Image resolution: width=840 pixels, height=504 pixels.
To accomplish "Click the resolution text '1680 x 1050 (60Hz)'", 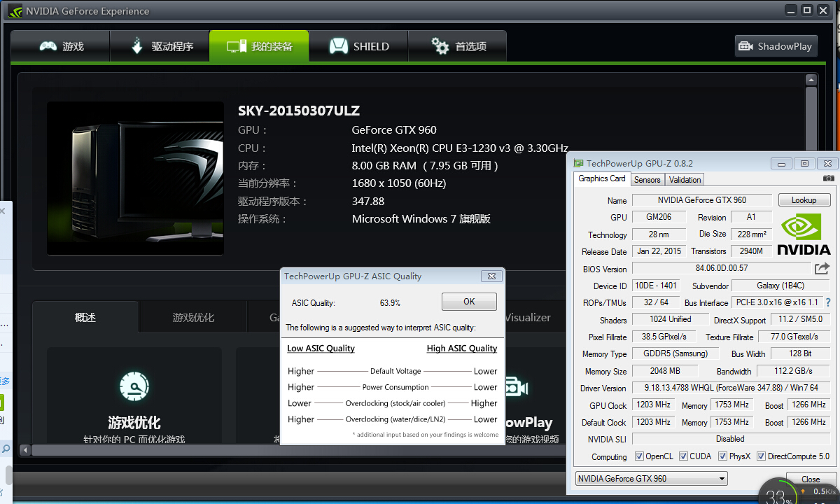I will coord(399,183).
